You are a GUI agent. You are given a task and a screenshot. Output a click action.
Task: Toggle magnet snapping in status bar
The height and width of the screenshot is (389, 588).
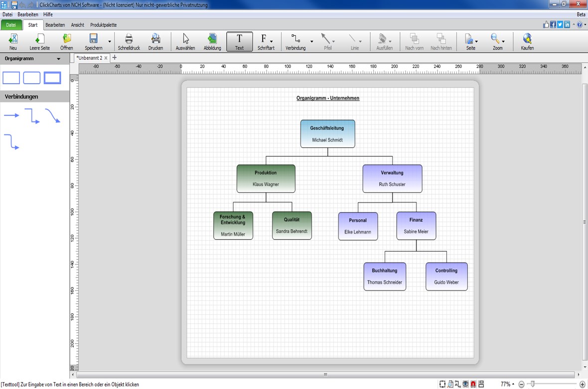[x=473, y=384]
